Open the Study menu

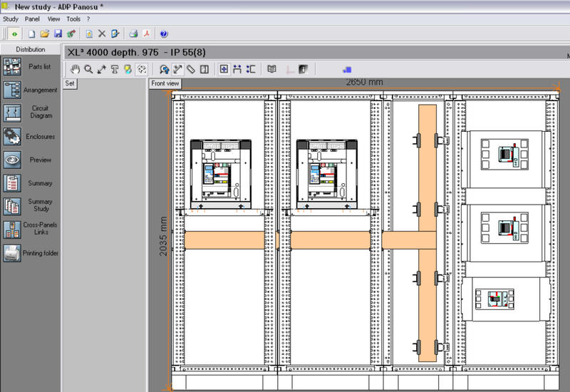11,19
